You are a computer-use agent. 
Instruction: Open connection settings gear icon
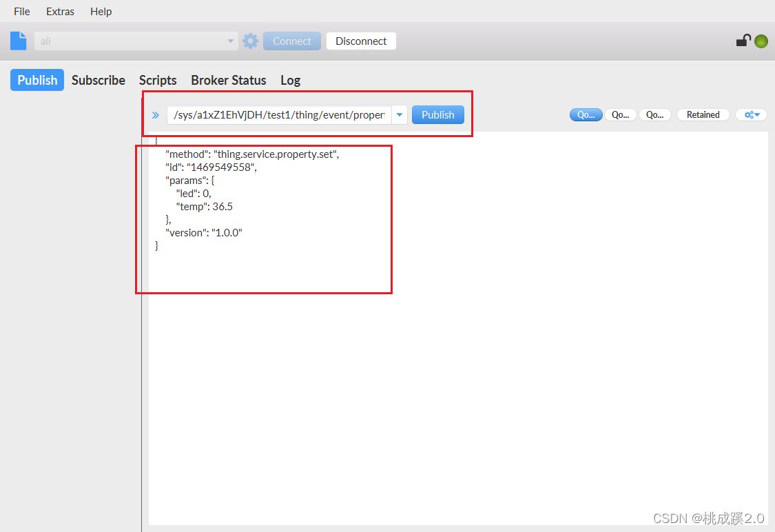coord(251,41)
